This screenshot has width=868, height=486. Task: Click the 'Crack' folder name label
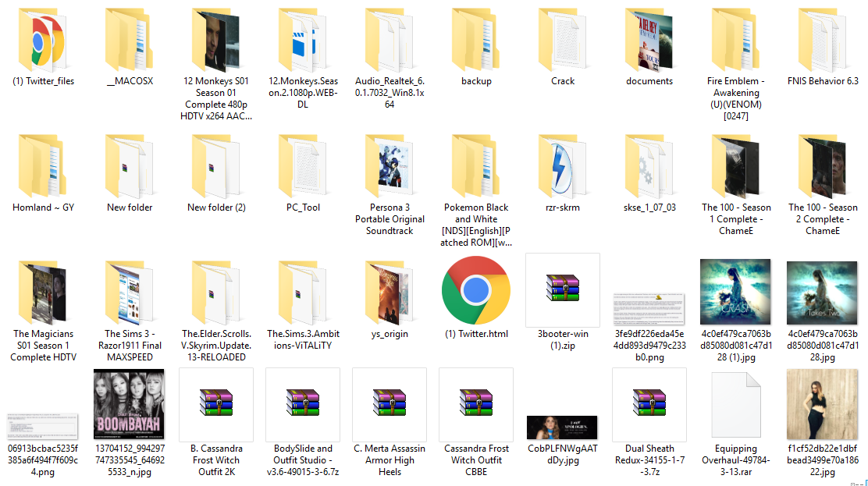(x=563, y=81)
